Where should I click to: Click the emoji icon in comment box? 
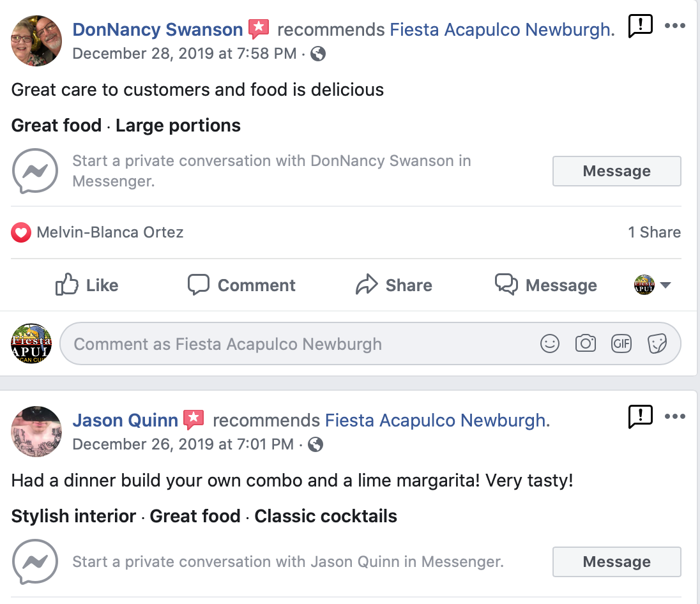tap(549, 344)
